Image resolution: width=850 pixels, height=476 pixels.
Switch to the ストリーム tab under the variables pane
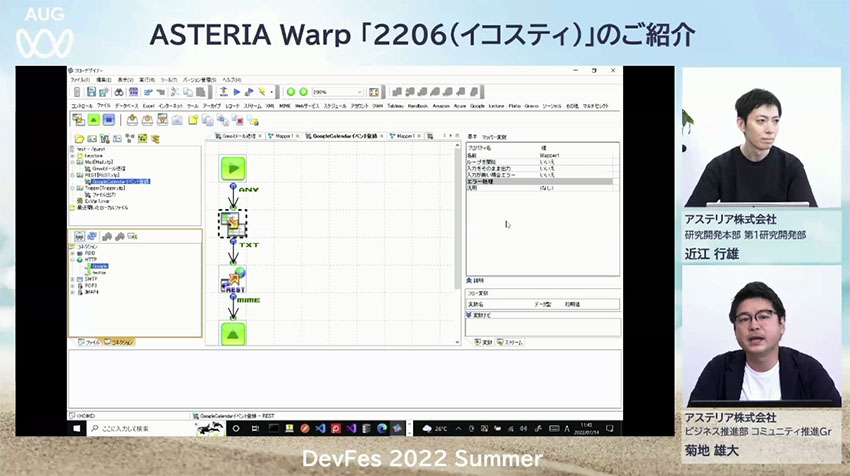[510, 343]
